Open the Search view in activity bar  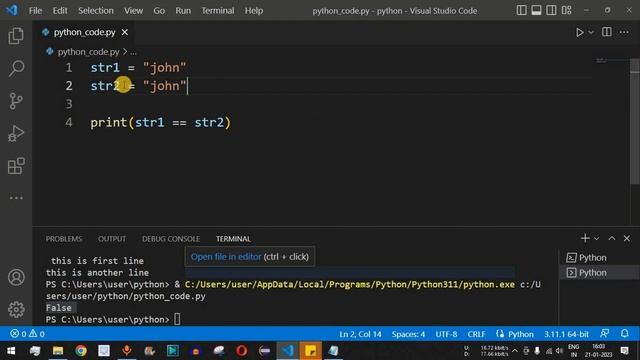pos(16,68)
